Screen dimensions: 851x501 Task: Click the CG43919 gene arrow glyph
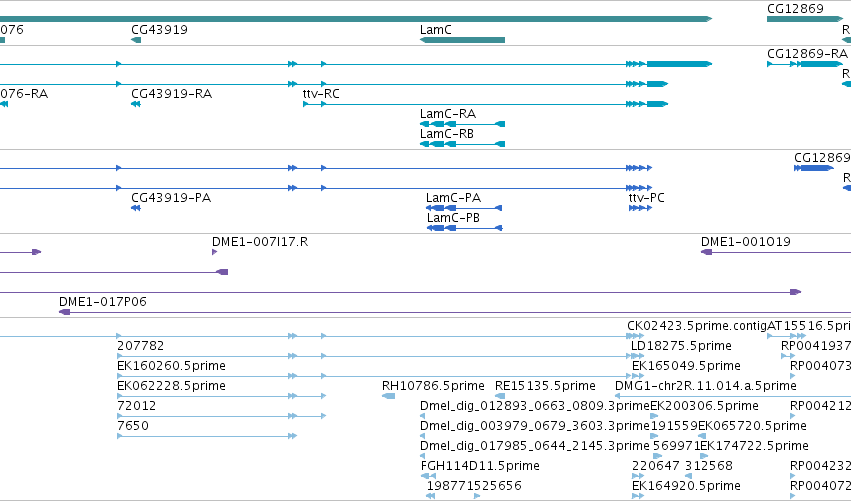tap(136, 40)
